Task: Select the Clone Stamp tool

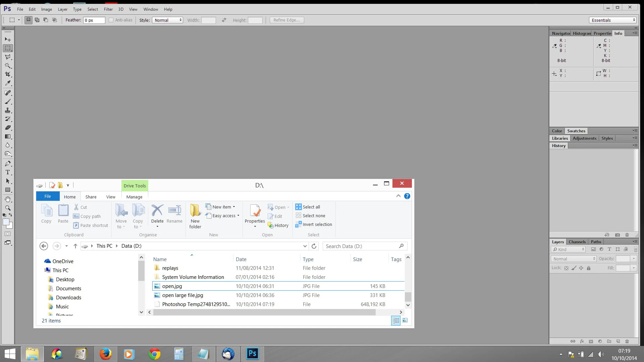Action: coord(8,110)
